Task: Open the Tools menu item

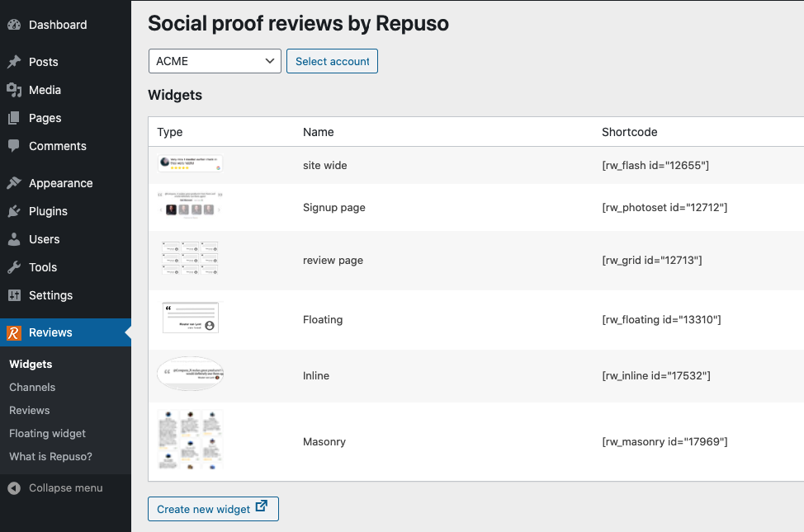Action: [66, 267]
